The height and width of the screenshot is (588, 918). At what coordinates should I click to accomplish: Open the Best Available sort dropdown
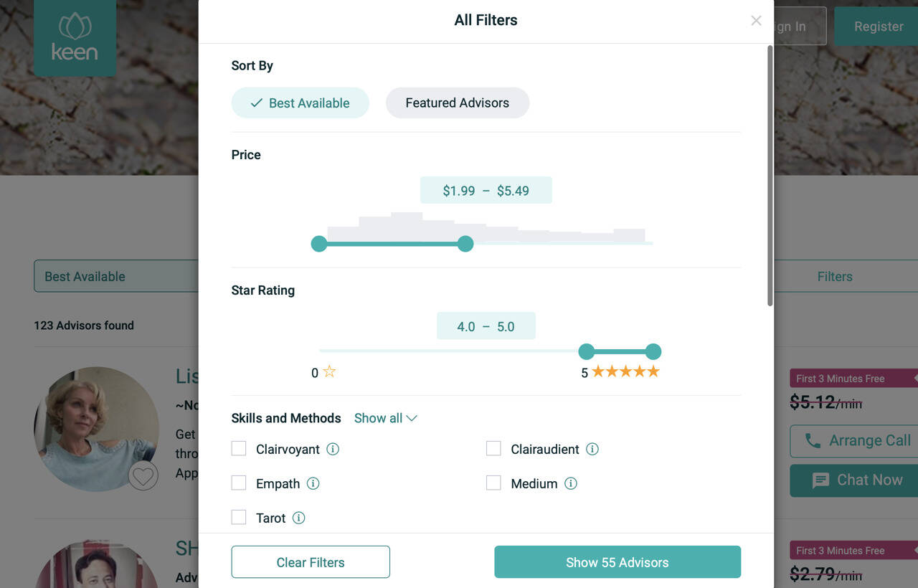pos(115,276)
